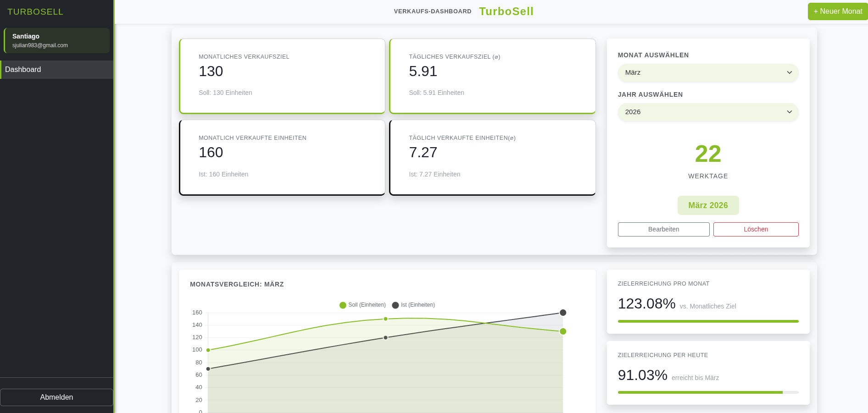Click the + Neuer Monat button
Screen dimensions: 868x413
[838, 11]
